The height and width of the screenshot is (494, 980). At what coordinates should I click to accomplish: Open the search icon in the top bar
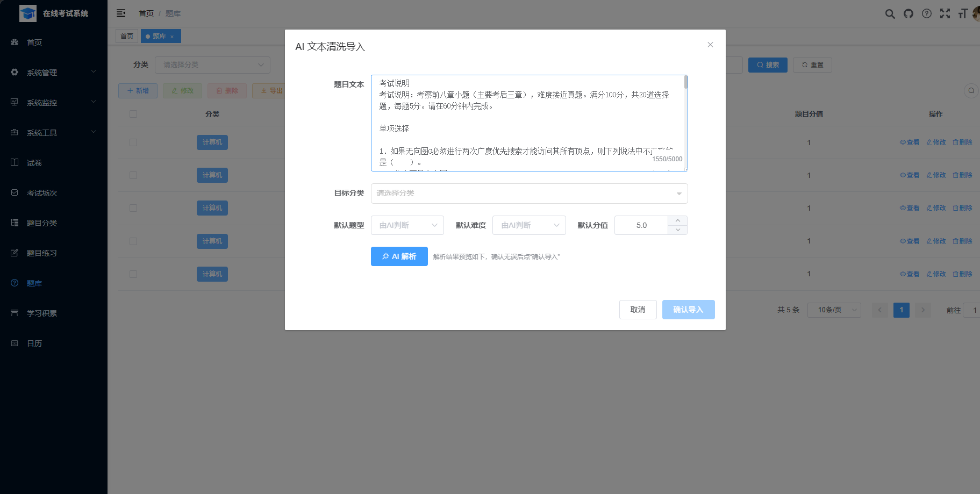click(x=890, y=13)
